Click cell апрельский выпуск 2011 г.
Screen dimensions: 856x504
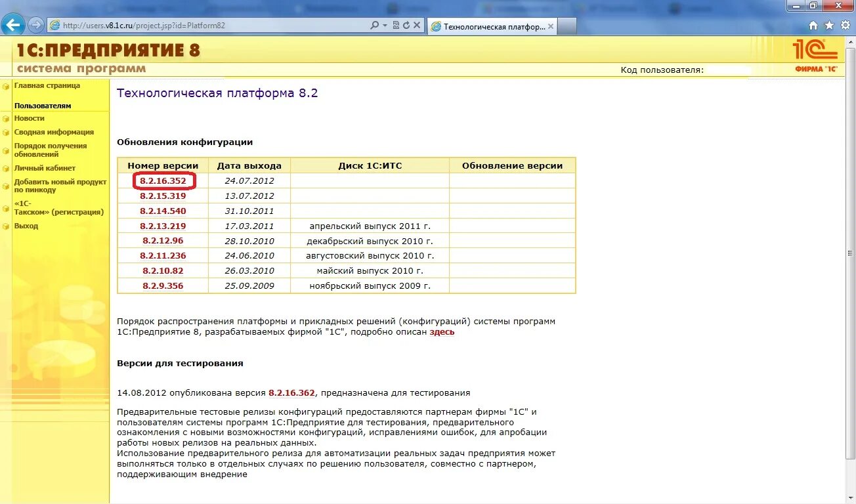[x=370, y=226]
